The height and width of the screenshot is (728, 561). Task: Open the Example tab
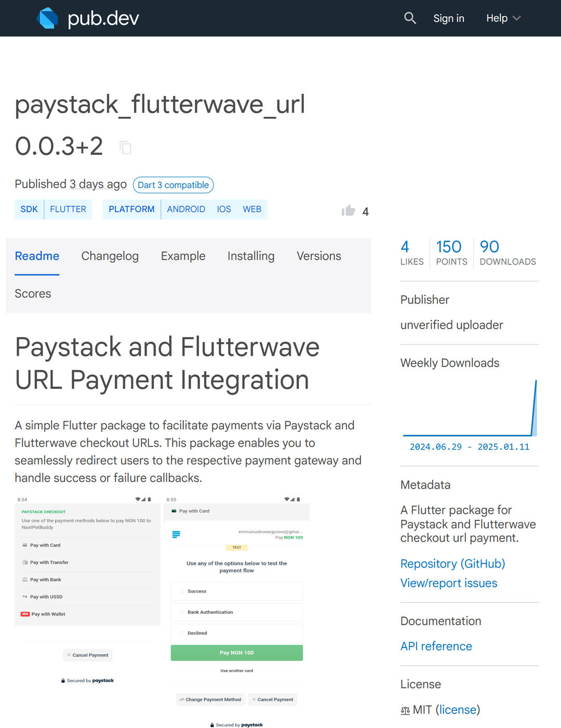click(183, 256)
